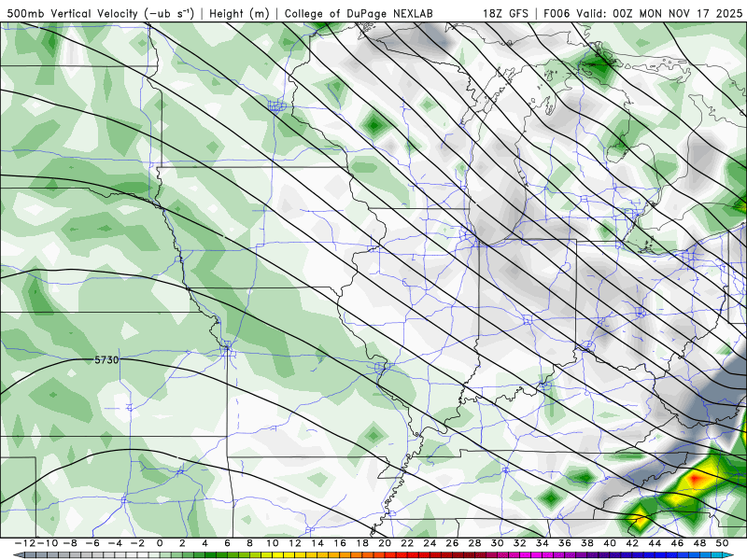Select the College of DuPage NEXLAB text
Viewport: 747px width, 560px height.
359,13
